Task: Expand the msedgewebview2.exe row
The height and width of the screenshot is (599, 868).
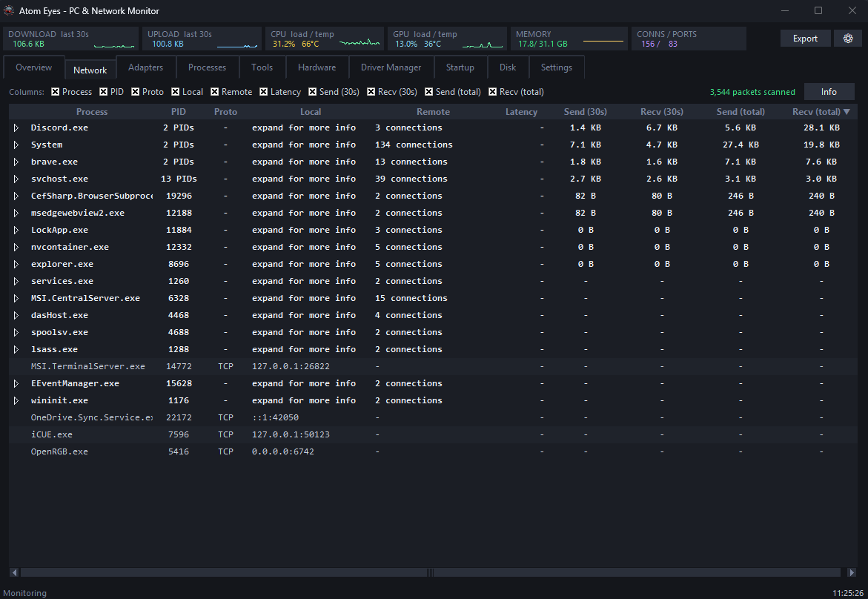Action: point(16,214)
